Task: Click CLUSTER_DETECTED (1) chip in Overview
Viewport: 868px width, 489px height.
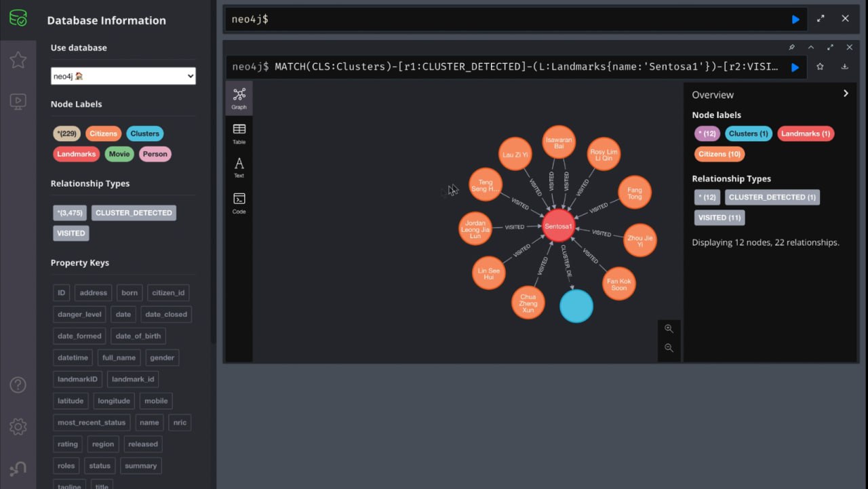Action: [772, 197]
